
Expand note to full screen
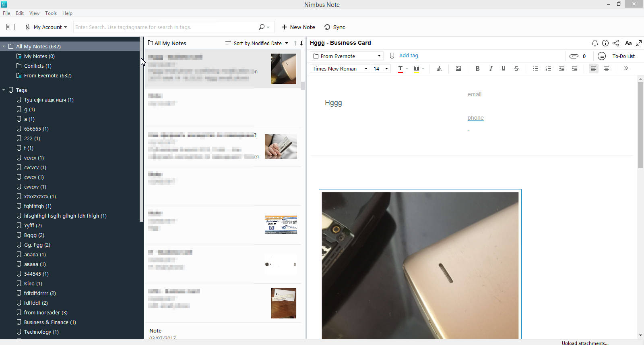coord(639,43)
